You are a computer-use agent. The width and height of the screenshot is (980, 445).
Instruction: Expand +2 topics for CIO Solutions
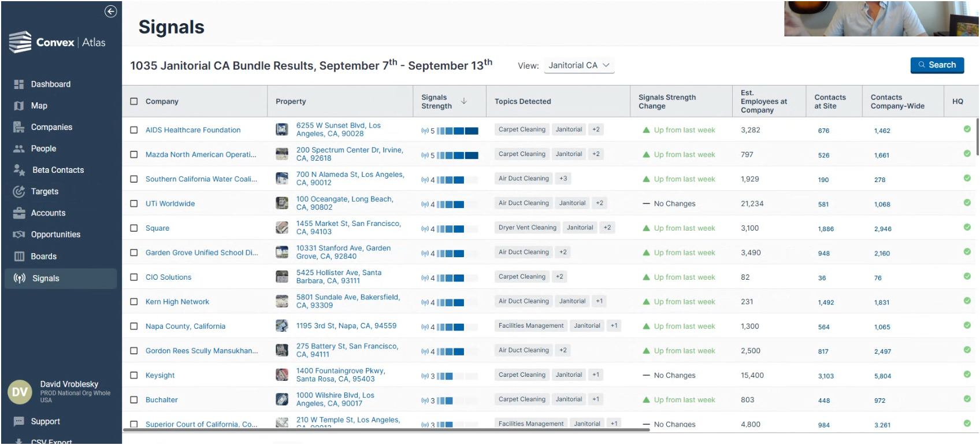(x=559, y=277)
